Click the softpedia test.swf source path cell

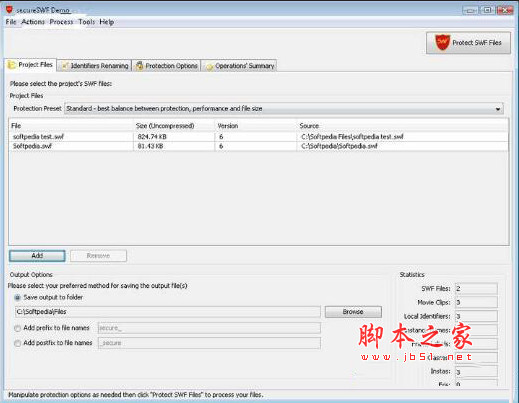403,137
